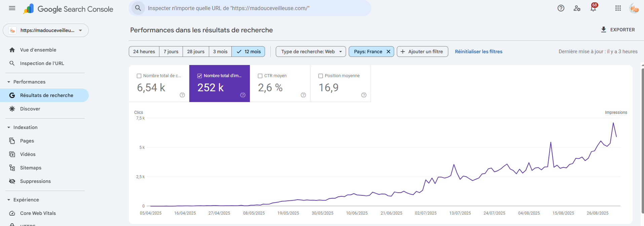The width and height of the screenshot is (644, 226).
Task: Open the notifications bell icon
Action: click(593, 8)
